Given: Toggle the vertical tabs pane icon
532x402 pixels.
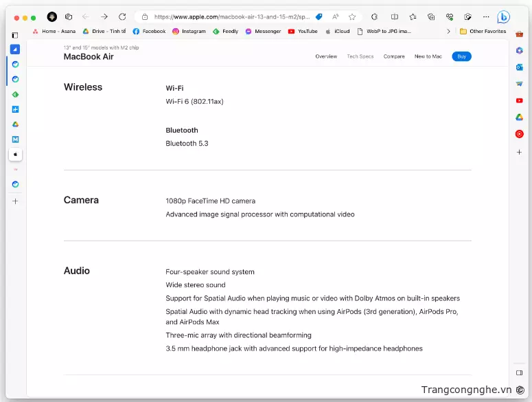Looking at the screenshot, I should (15, 35).
